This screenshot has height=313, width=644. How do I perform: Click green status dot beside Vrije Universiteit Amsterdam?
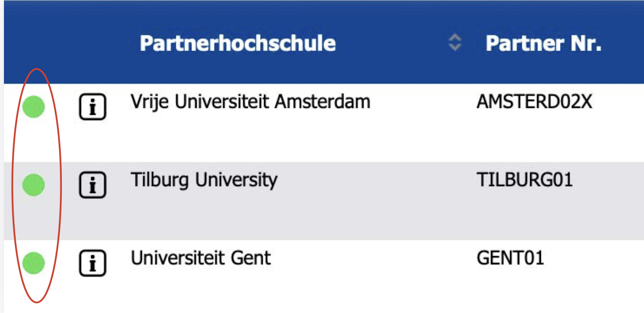pos(34,107)
